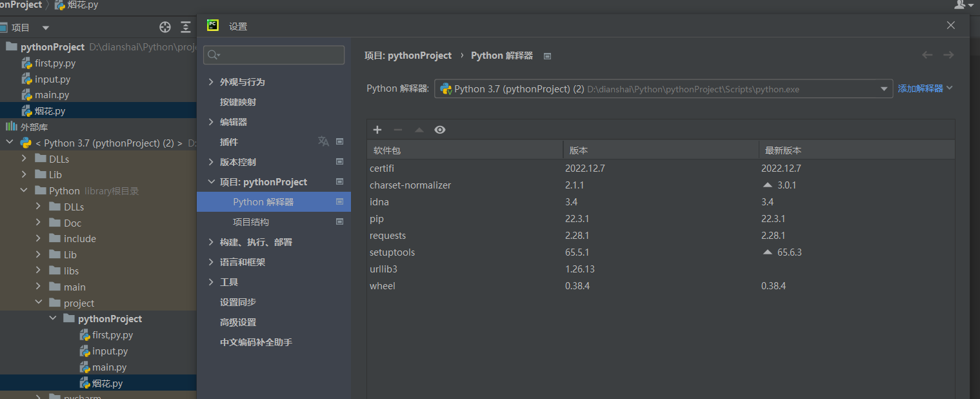Click the icon next to Python 解释器 breadcrumb

[x=547, y=56]
